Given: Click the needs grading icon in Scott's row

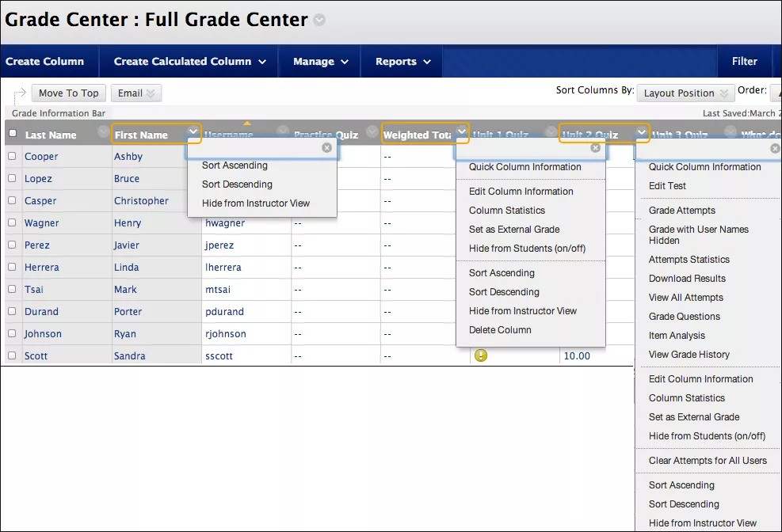Looking at the screenshot, I should (481, 355).
